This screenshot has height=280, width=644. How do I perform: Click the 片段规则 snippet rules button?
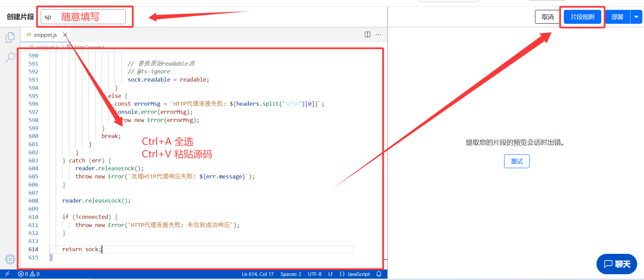[582, 17]
